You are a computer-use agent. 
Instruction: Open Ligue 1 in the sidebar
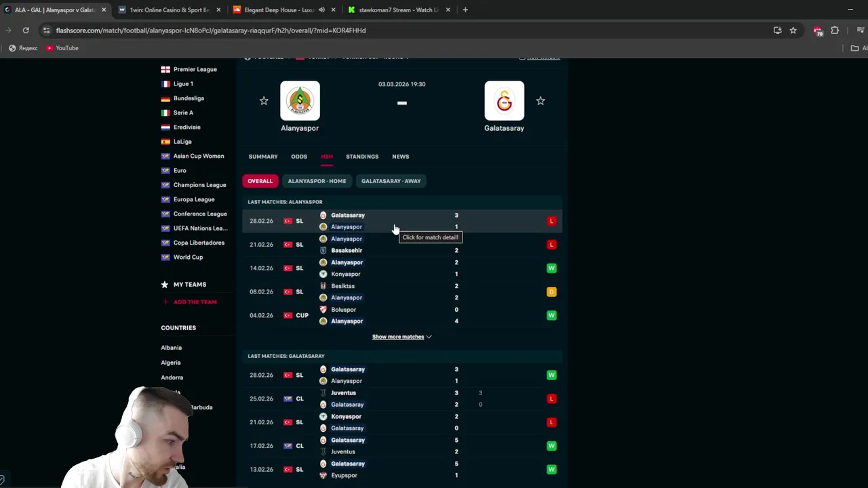click(183, 84)
